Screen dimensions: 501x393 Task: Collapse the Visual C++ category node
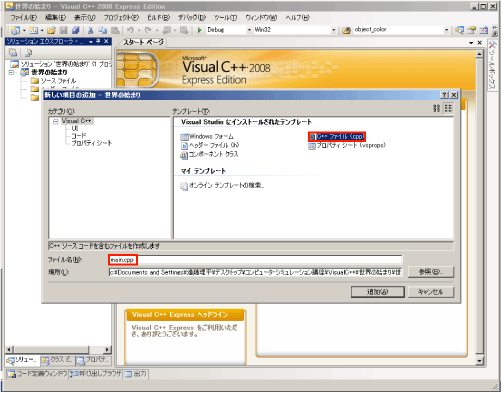point(56,121)
